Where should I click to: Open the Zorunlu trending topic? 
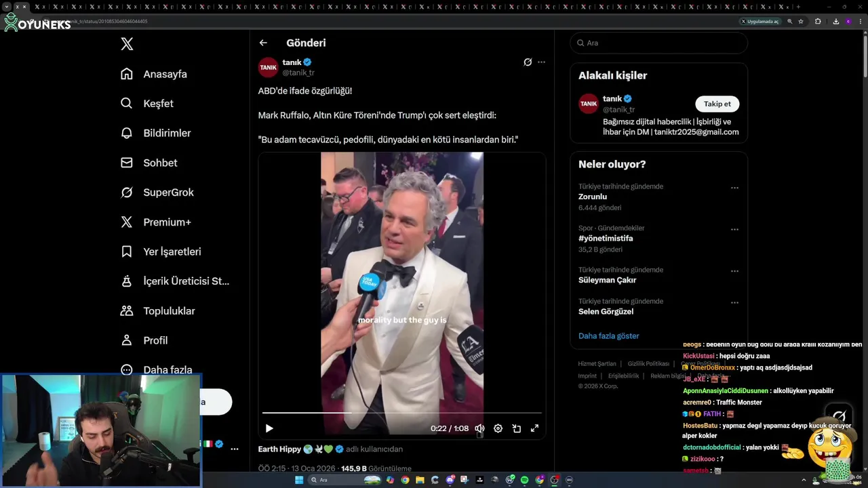593,197
